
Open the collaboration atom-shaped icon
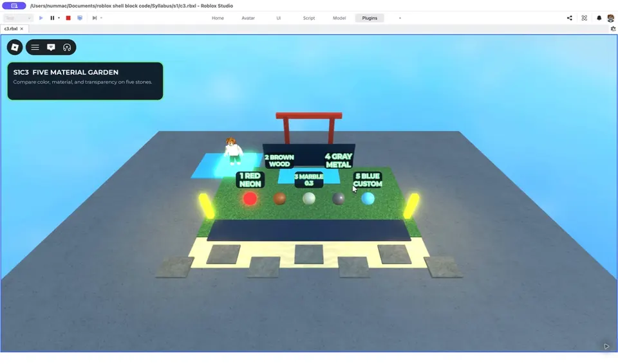point(584,18)
